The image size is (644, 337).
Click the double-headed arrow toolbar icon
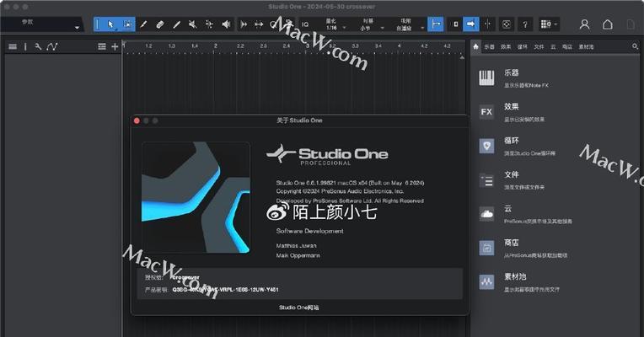[x=258, y=24]
